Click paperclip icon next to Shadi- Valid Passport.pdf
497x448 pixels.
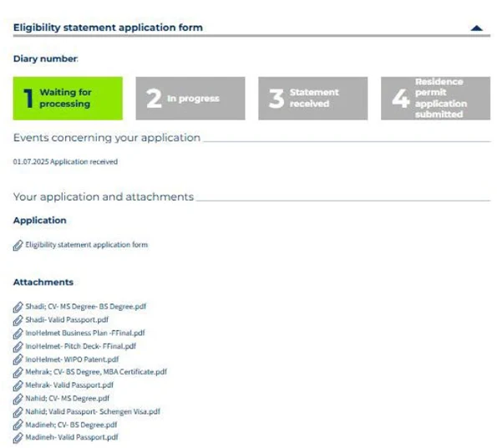18,320
